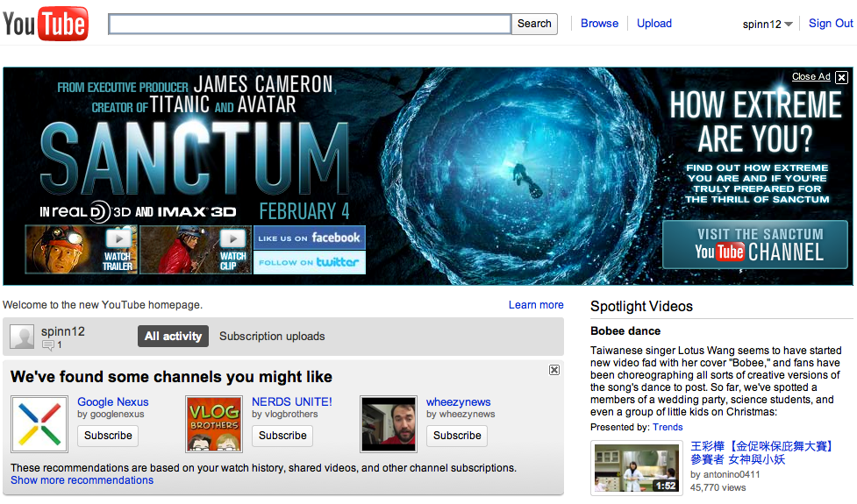This screenshot has height=504, width=857.
Task: Open the comments icon with count 1
Action: 52,345
